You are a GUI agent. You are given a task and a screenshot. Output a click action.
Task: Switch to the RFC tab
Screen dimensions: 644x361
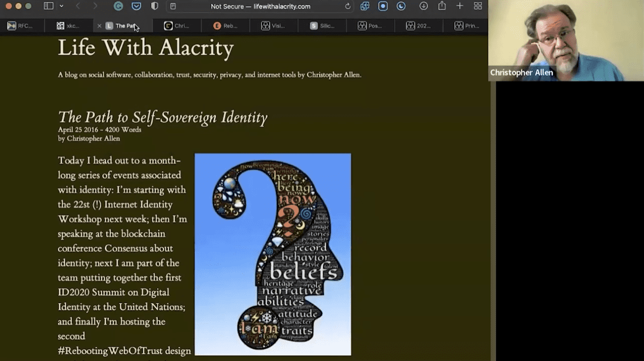point(20,25)
